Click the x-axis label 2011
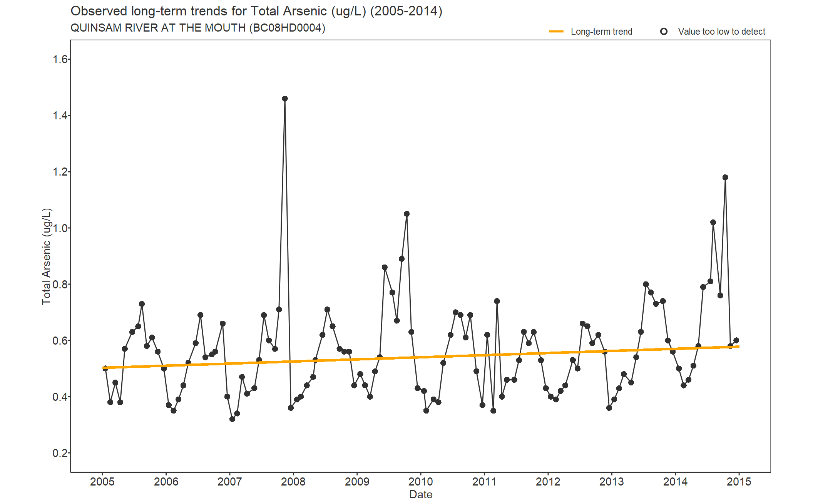 [x=484, y=482]
